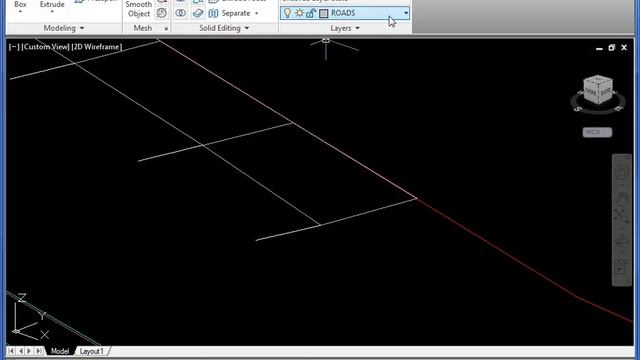Go to previous layout tab arrow
The image size is (640, 360).
point(20,351)
